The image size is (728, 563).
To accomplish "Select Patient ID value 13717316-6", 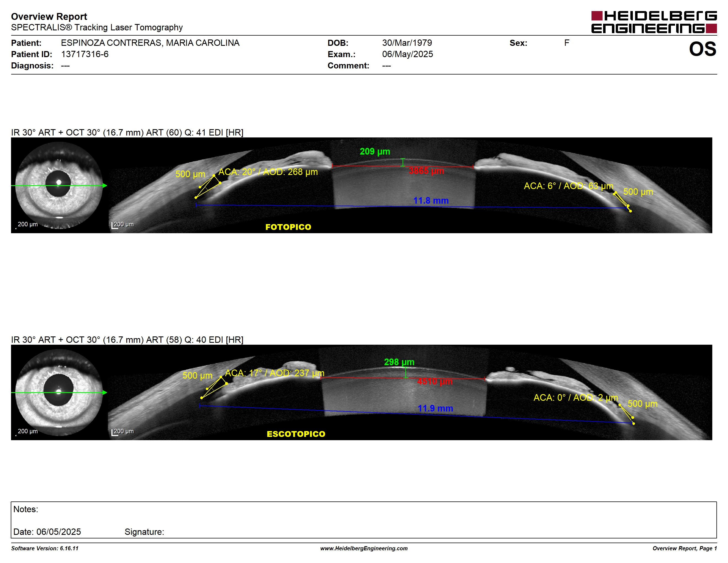I will 85,54.
